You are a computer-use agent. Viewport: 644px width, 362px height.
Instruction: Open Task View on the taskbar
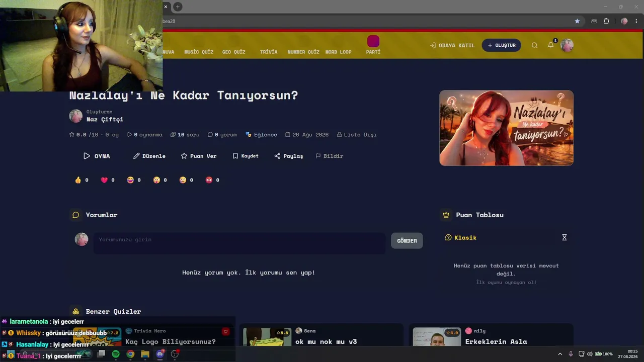tap(101, 354)
